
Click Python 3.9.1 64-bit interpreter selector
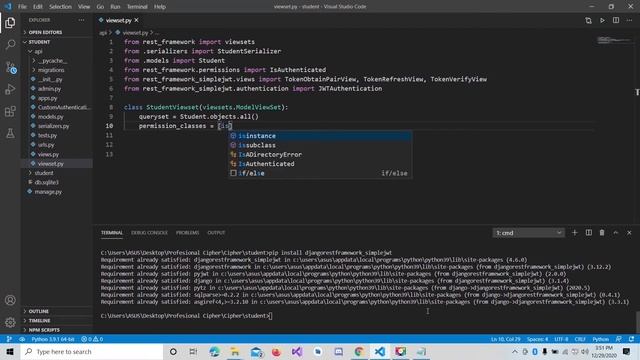tap(53, 339)
